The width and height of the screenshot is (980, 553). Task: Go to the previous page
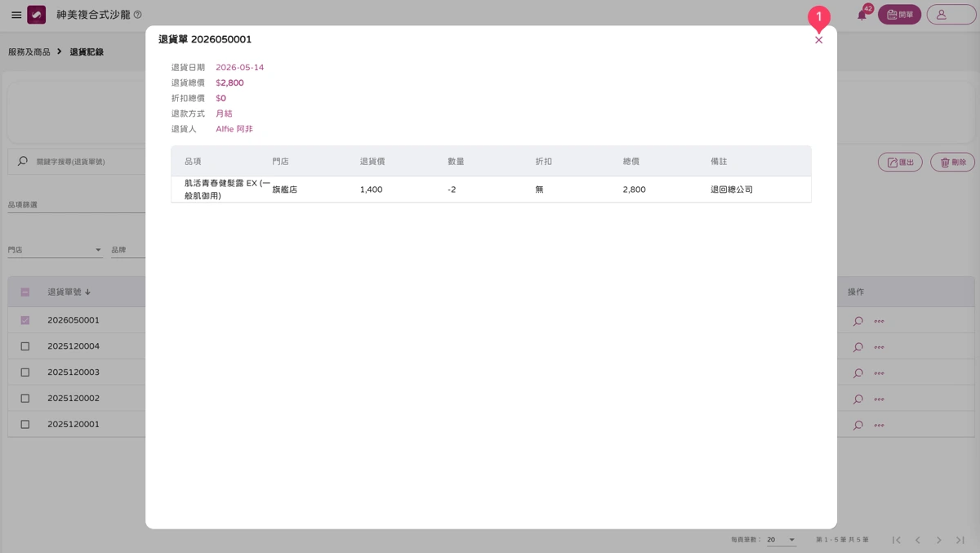[918, 540]
